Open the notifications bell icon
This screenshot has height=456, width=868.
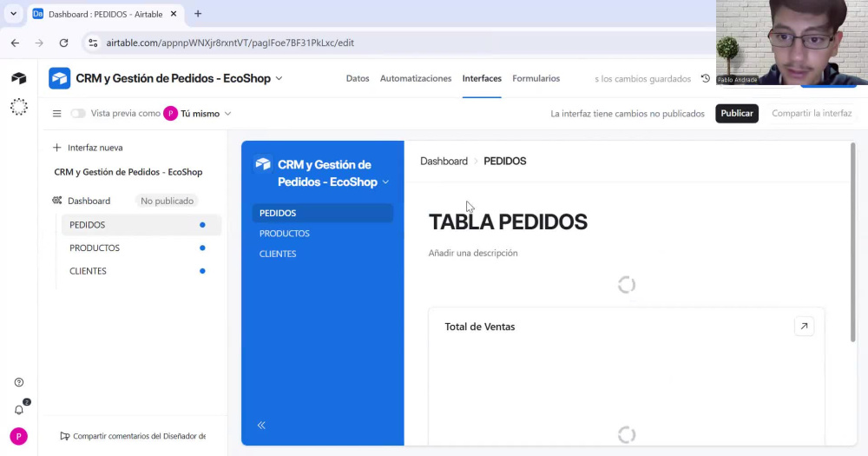pyautogui.click(x=19, y=410)
